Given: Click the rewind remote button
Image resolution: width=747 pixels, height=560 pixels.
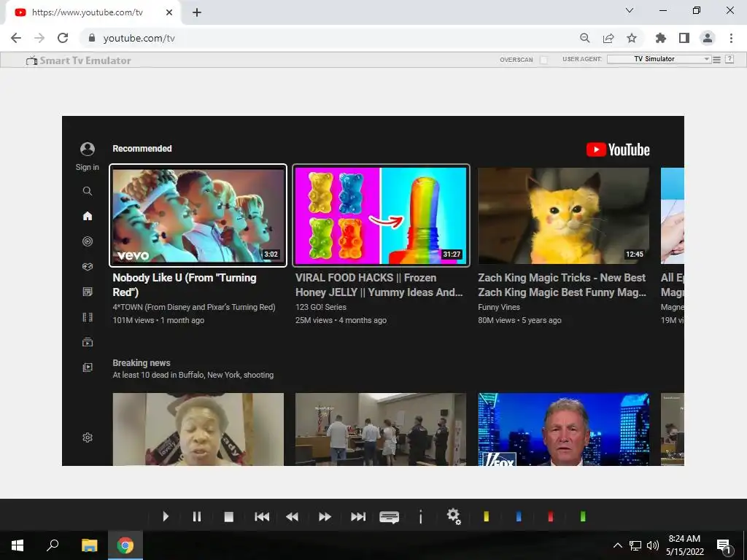Looking at the screenshot, I should pos(292,517).
